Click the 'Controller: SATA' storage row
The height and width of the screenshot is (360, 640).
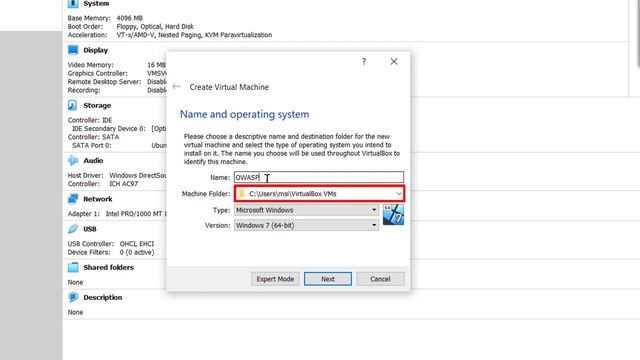93,137
